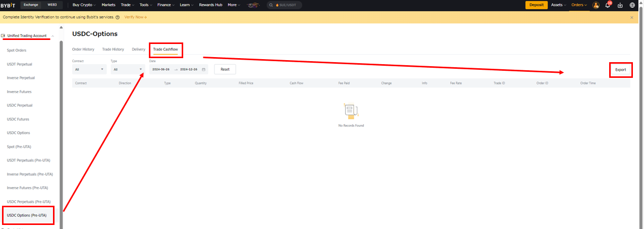The width and height of the screenshot is (644, 229).
Task: Click the download app icon
Action: [x=620, y=5]
